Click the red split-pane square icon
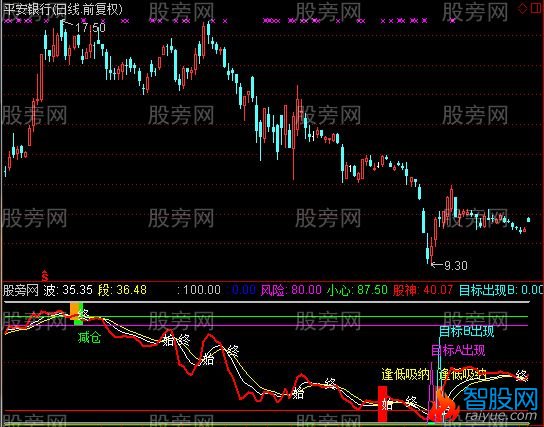Viewport: 544px width, 427px height. 536,9
